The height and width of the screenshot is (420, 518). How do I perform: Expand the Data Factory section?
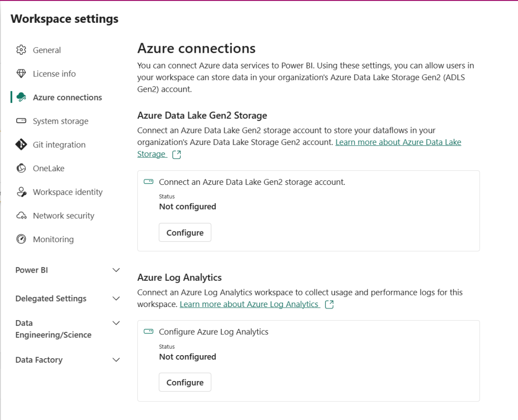pyautogui.click(x=116, y=360)
